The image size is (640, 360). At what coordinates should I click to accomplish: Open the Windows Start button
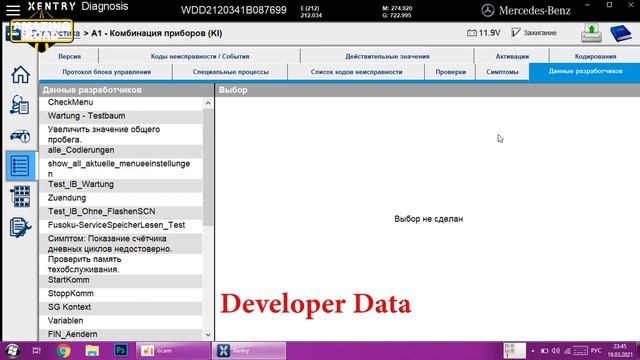[x=12, y=351]
